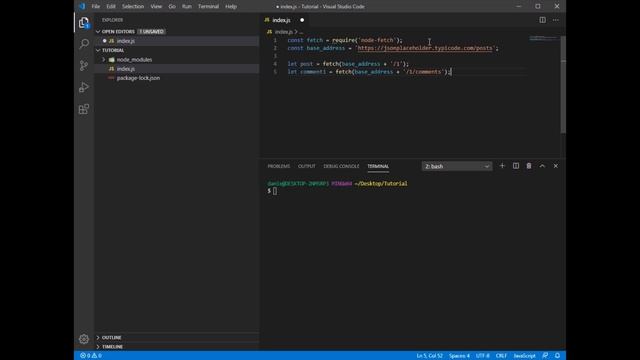Viewport: 640px width, 360px height.
Task: Open the Terminal menu
Action: click(208, 7)
